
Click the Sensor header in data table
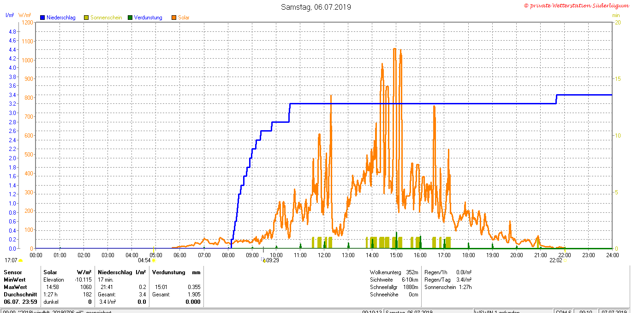click(x=13, y=272)
